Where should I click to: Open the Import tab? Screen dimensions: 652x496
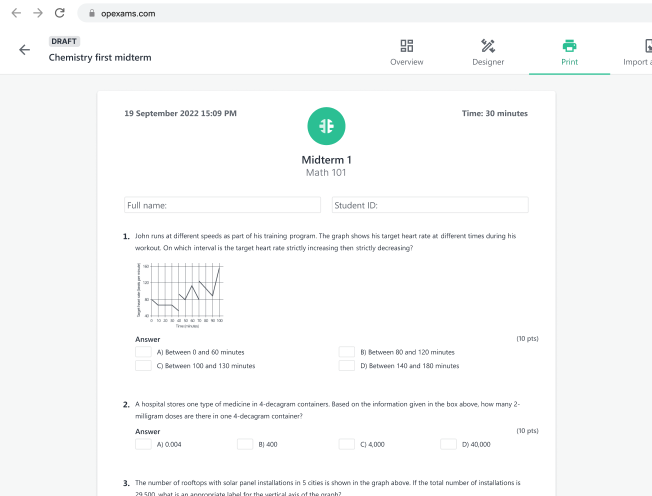pyautogui.click(x=637, y=61)
